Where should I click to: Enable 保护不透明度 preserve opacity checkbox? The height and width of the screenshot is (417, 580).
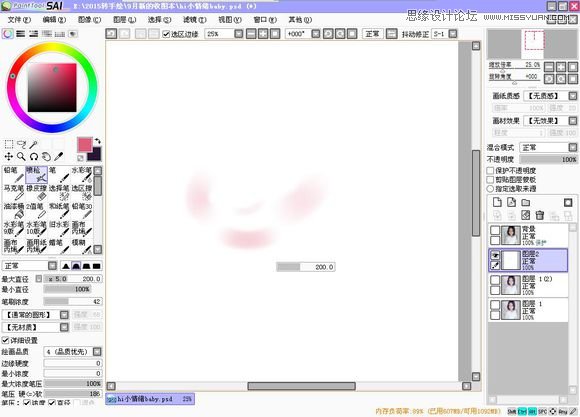[490, 171]
